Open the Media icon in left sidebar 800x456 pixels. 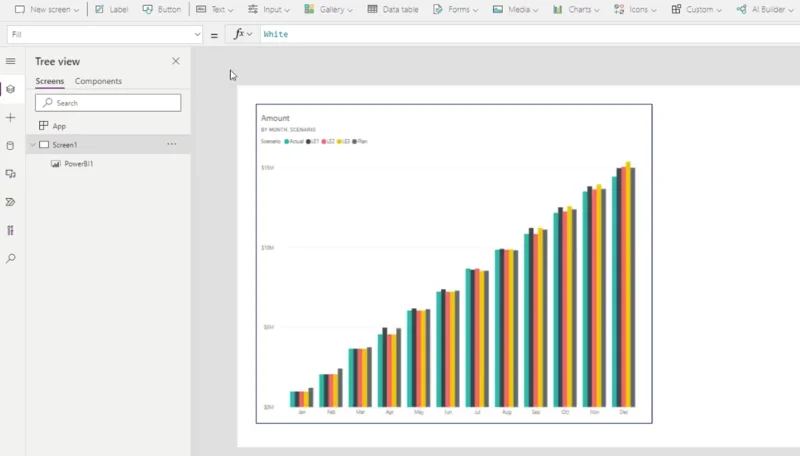click(x=10, y=174)
